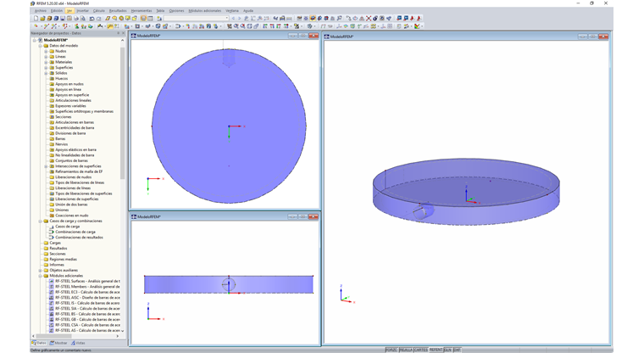644x353 pixels.
Task: Toggle FORZC snap button in status bar
Action: pyautogui.click(x=391, y=350)
